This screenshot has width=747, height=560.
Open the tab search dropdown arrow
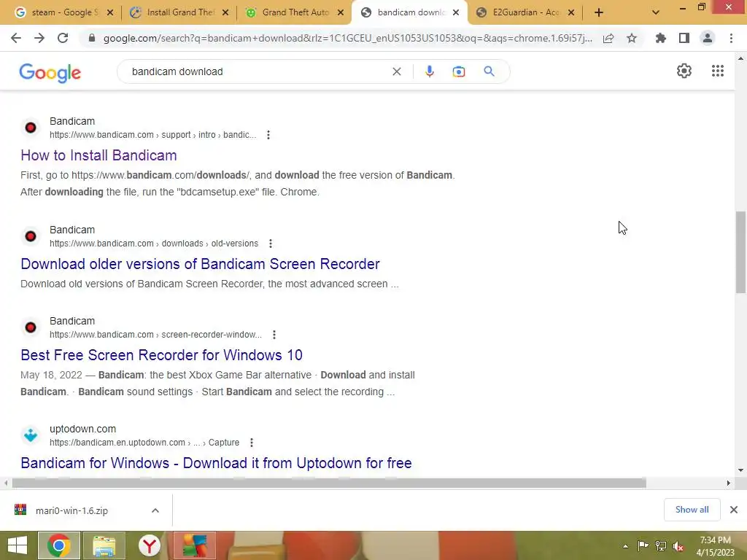point(656,12)
